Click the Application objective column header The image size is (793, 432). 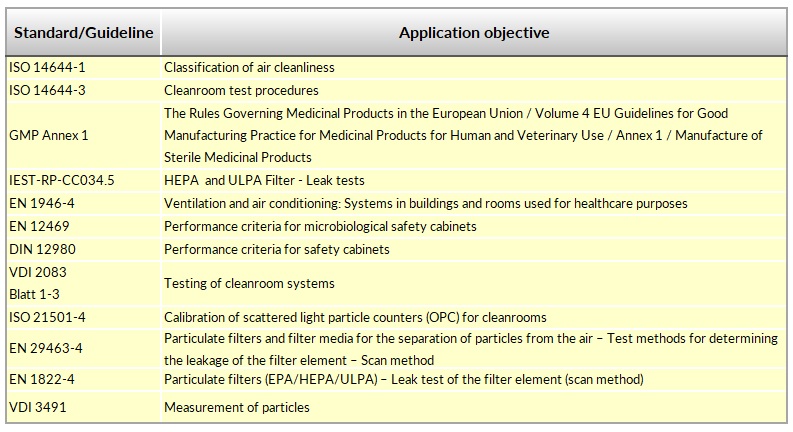click(x=474, y=33)
